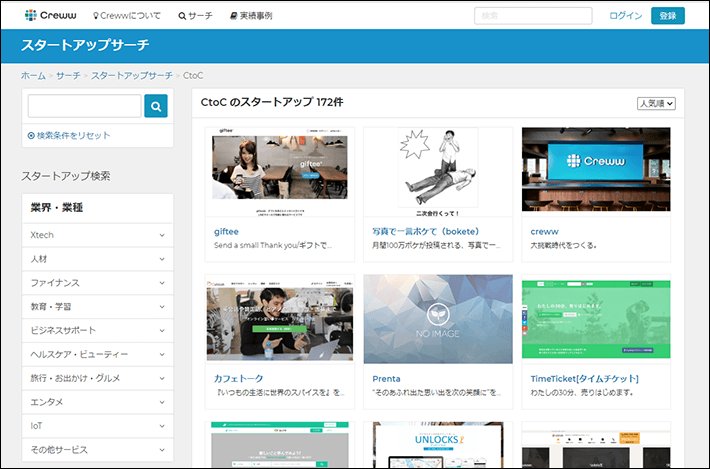Screen dimensions: 710x469
Task: Click the TimeTicket[タイムチケット] title link
Action: pos(585,378)
